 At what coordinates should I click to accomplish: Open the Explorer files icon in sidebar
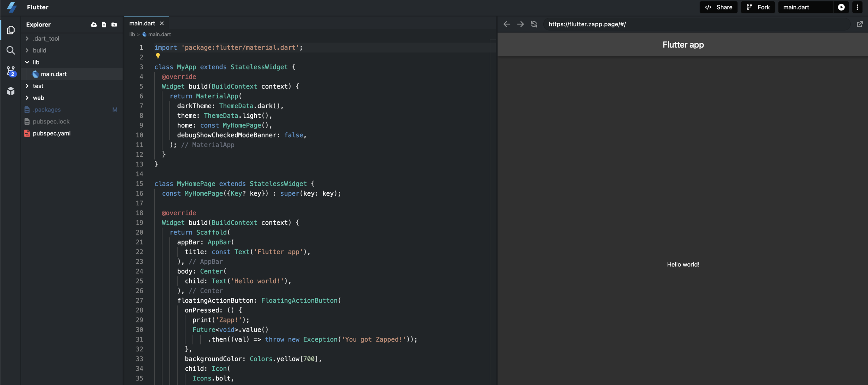pyautogui.click(x=11, y=30)
